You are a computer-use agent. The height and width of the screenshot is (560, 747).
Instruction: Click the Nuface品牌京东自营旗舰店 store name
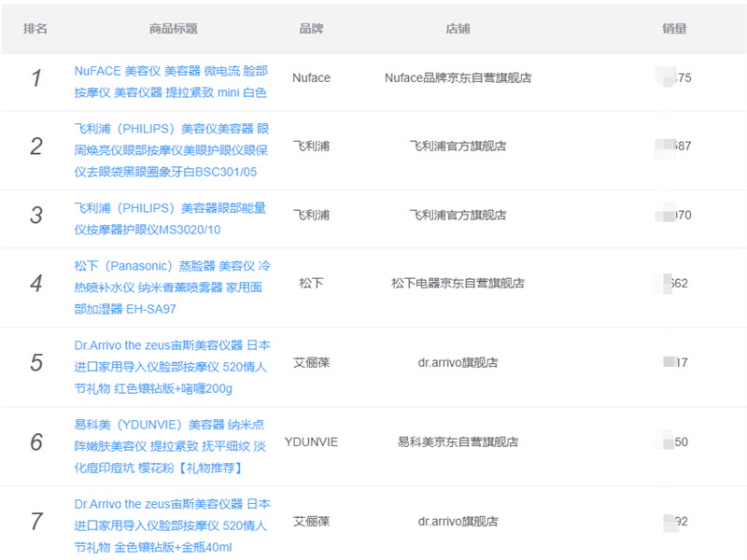(x=458, y=77)
